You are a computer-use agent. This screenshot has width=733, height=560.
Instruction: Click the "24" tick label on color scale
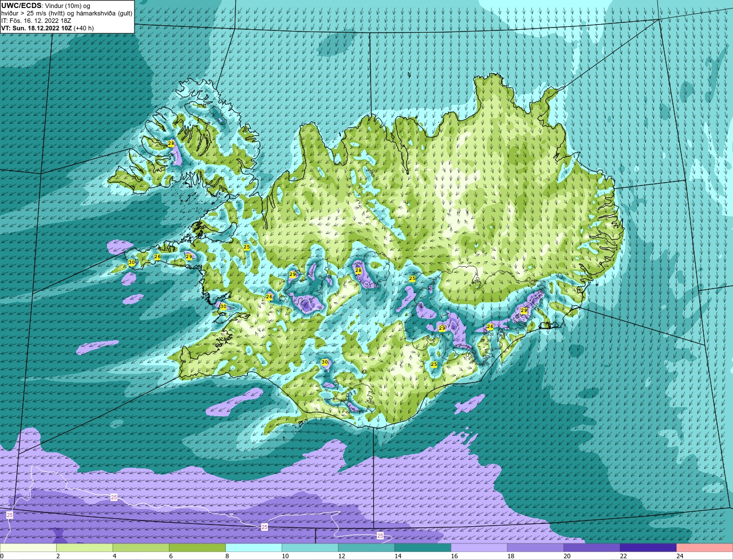(679, 555)
